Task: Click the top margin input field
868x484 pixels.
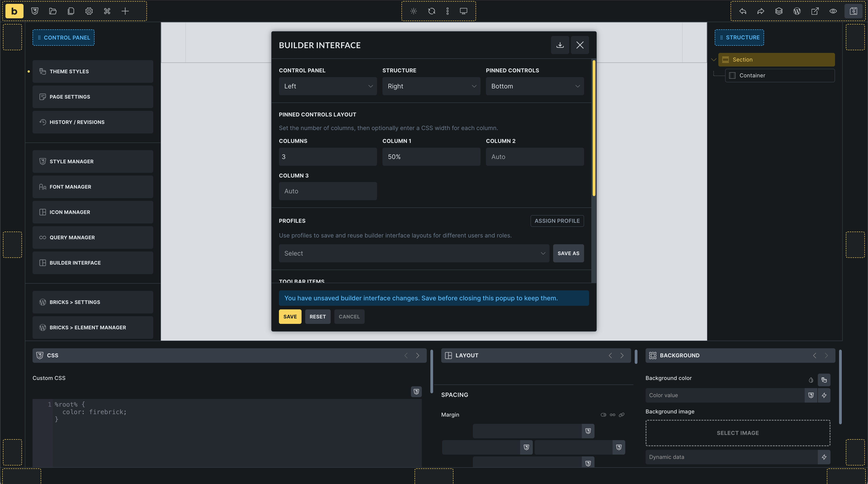Action: [527, 431]
